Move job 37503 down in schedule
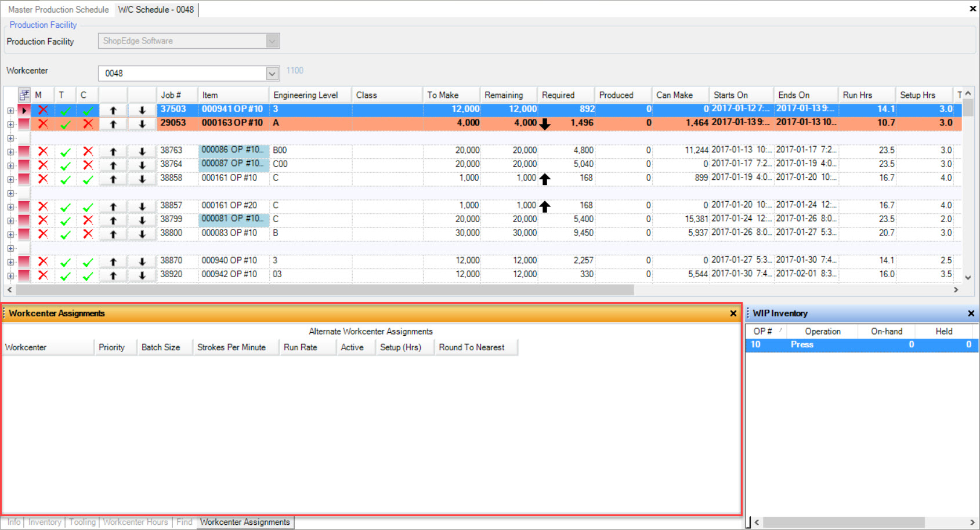Viewport: 980px width, 530px height. (142, 110)
